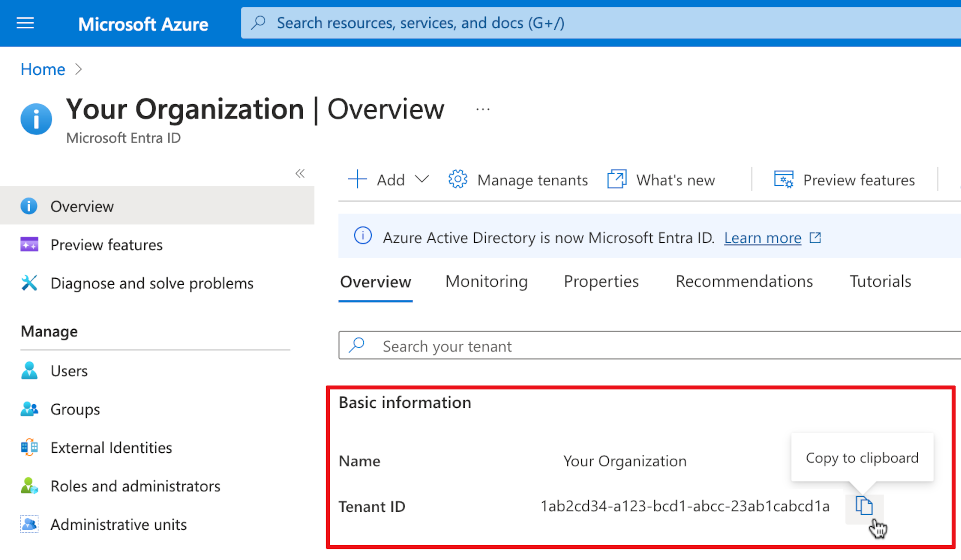
Task: Go to Home breadcrumb link
Action: 43,69
